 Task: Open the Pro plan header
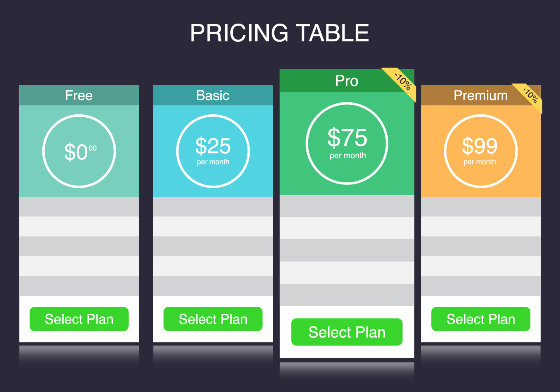pos(347,81)
